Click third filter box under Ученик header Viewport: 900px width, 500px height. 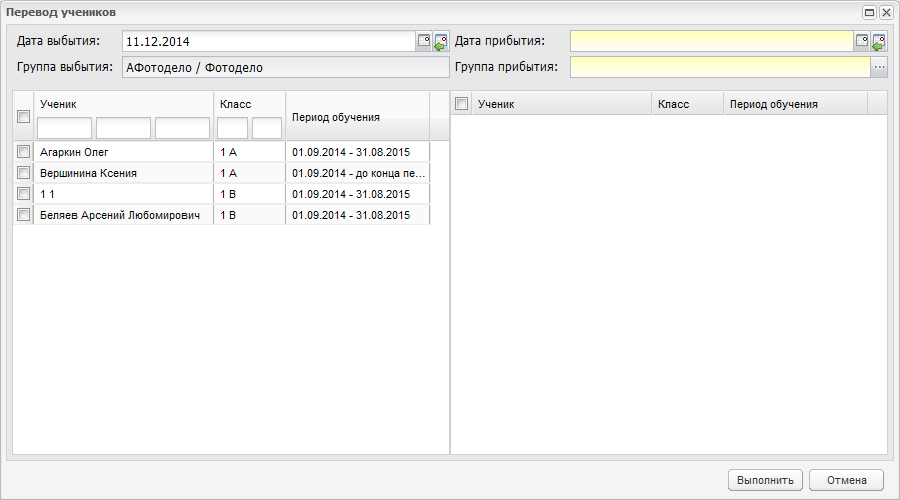coord(183,128)
